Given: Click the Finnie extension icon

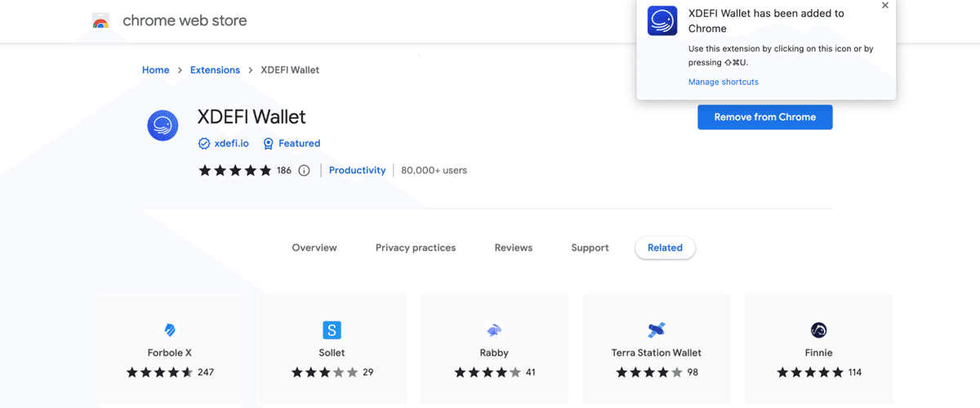Looking at the screenshot, I should [x=818, y=330].
